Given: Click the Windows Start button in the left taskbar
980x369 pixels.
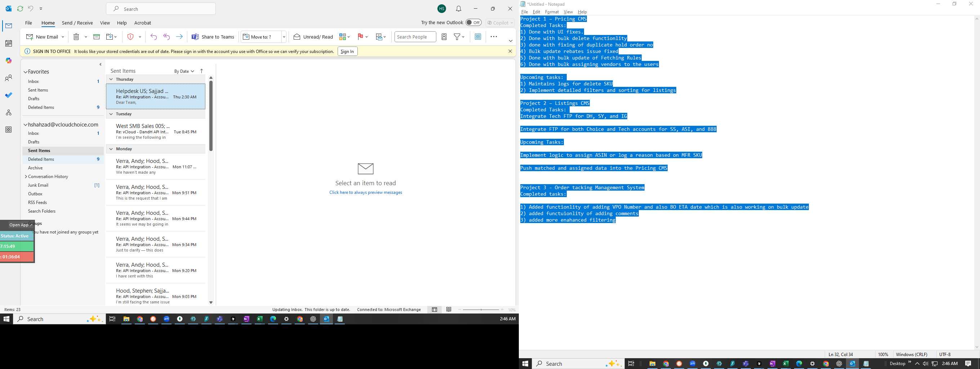Looking at the screenshot, I should coord(6,319).
